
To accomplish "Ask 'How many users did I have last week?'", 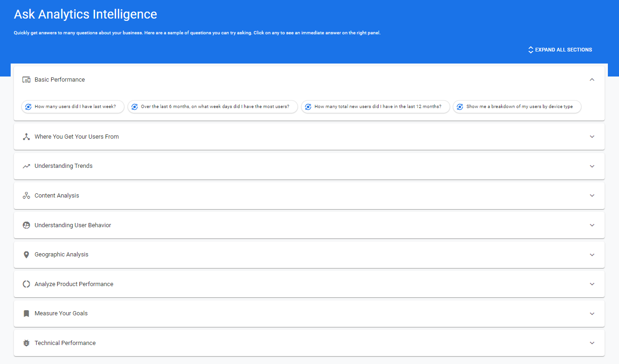I will tap(73, 107).
